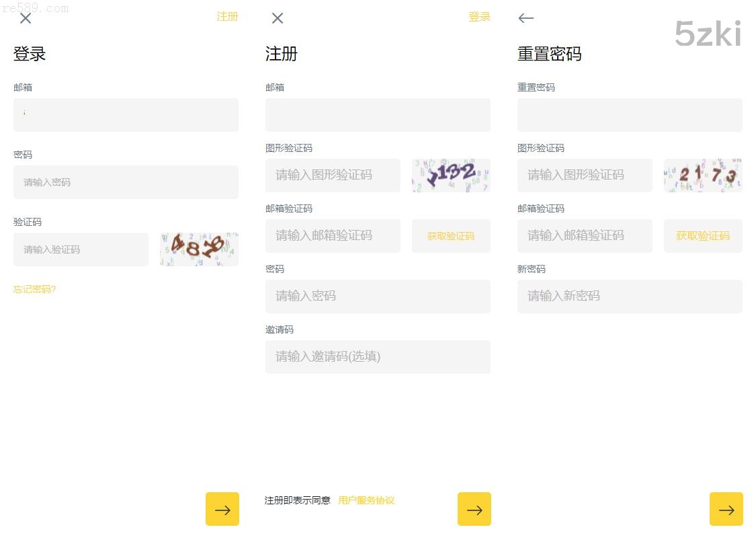Click the submit arrow on the register form

pyautogui.click(x=474, y=509)
